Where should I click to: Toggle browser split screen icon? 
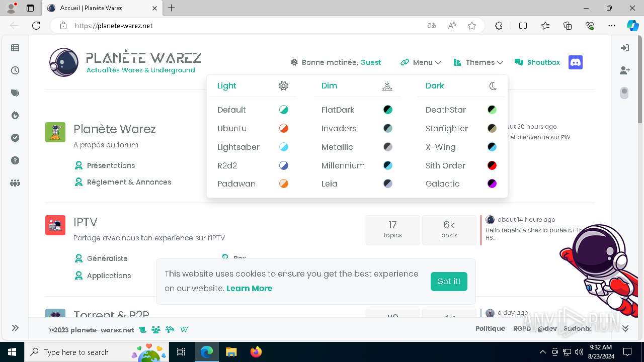coord(523,26)
